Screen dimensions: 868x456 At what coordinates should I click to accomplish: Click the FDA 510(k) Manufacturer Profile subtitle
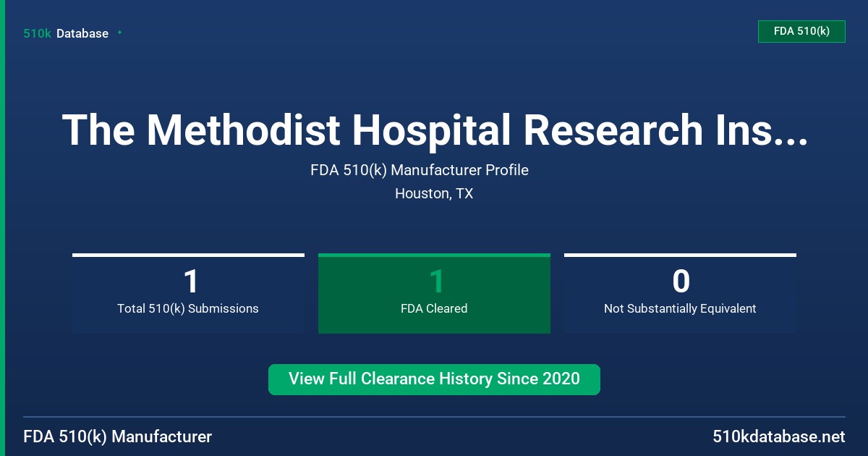[420, 170]
